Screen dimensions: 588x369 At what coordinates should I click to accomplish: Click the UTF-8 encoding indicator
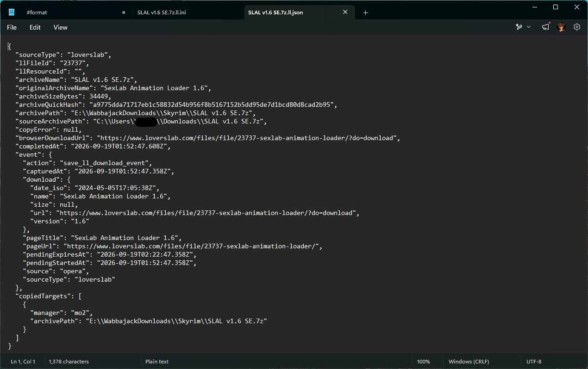coord(534,362)
